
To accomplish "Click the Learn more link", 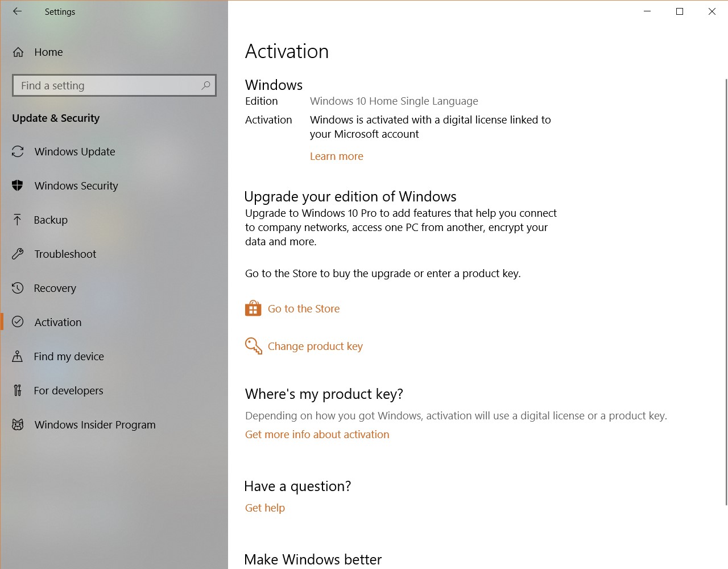I will tap(337, 156).
